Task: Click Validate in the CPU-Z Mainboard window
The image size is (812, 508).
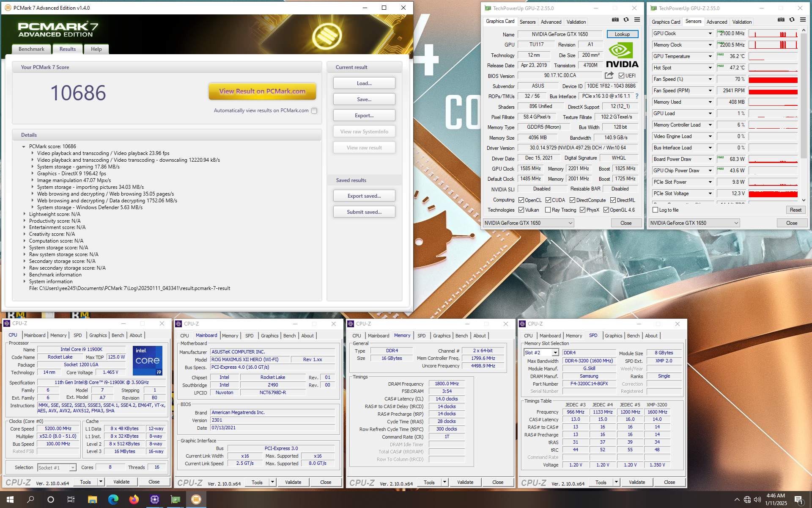Action: [293, 482]
